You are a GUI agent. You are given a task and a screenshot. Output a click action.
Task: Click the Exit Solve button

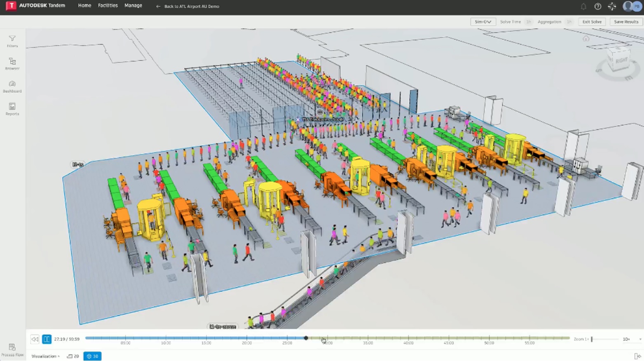coord(592,22)
